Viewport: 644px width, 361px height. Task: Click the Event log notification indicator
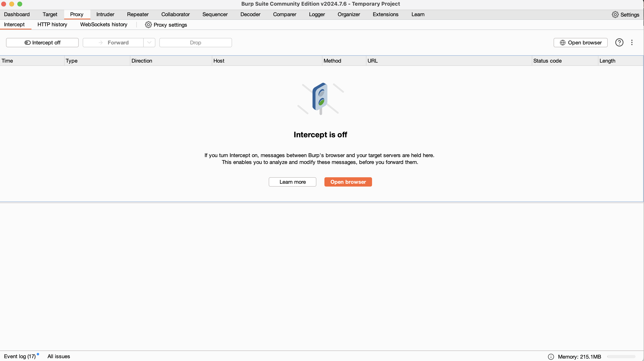pos(38,354)
